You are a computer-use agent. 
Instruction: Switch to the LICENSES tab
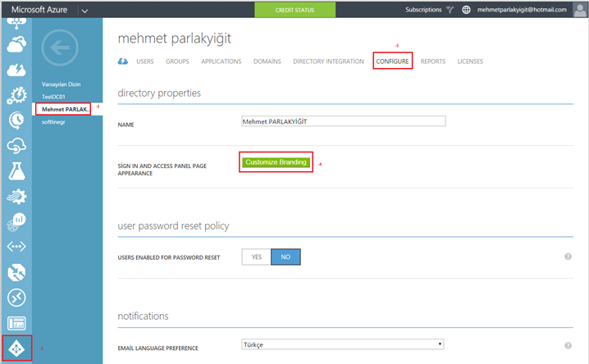pyautogui.click(x=470, y=61)
